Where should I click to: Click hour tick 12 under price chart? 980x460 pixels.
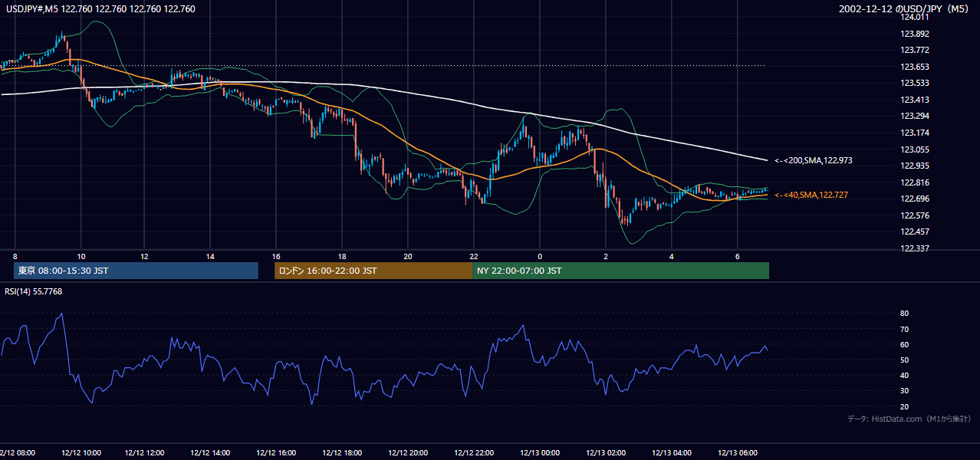coord(144,256)
